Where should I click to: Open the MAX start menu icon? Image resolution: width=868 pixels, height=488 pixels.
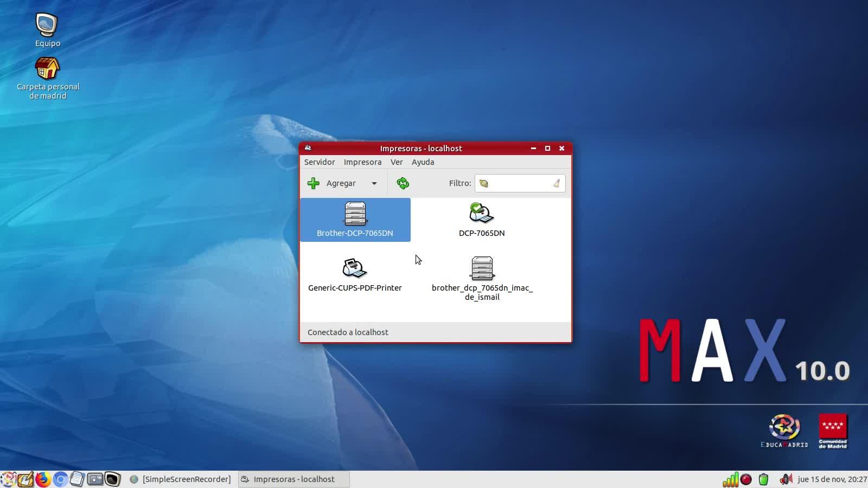click(x=8, y=479)
